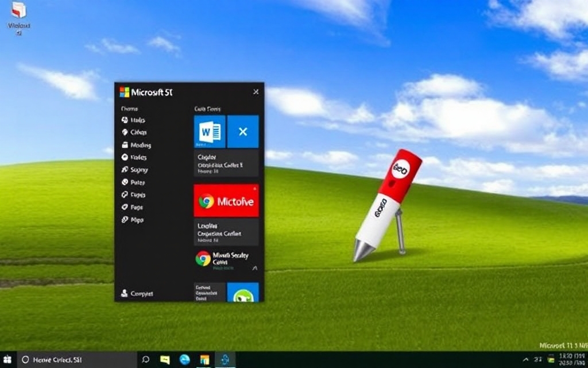Open the Microsoft Store taskbar icon
588x368 pixels.
(204, 360)
